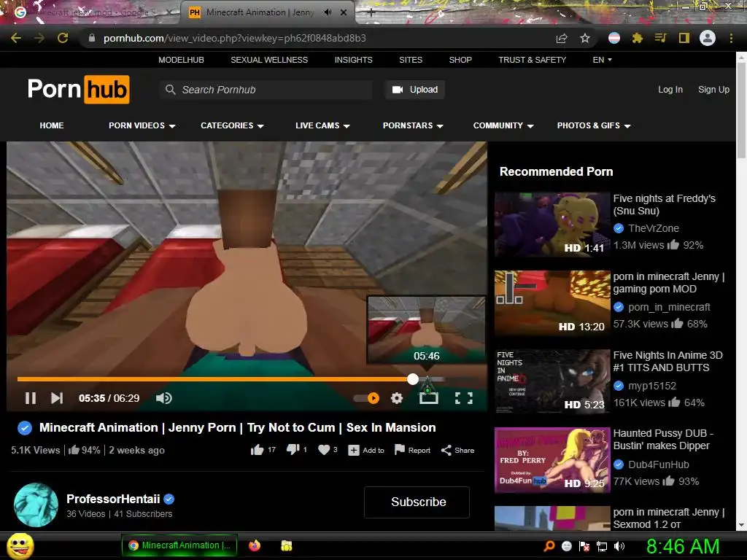
Task: Toggle the autoplay switch in player
Action: tap(367, 398)
